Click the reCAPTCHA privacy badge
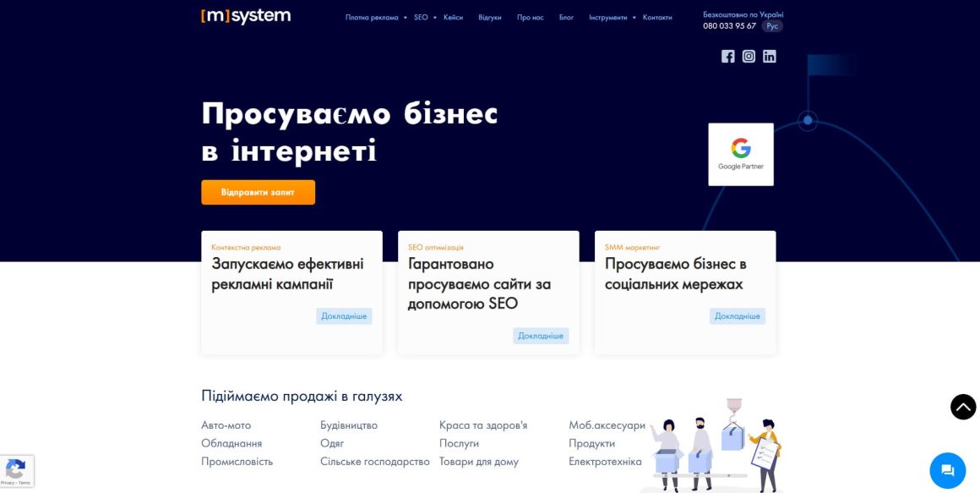The width and height of the screenshot is (980, 493). pyautogui.click(x=15, y=469)
